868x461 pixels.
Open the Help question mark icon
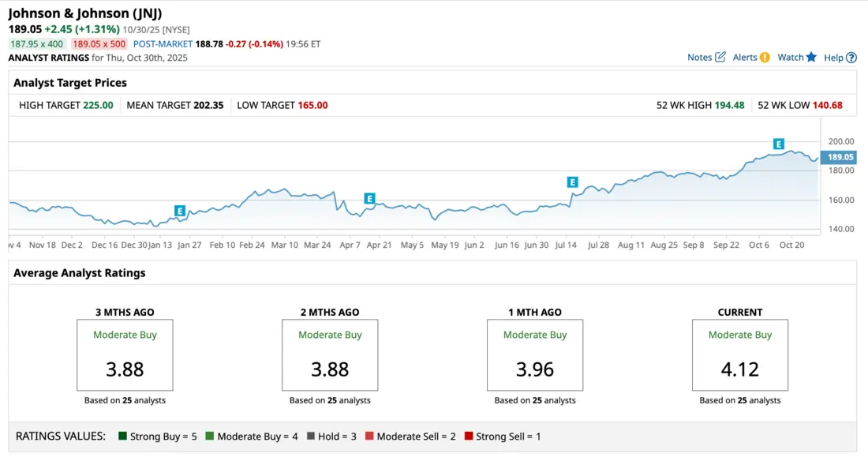(851, 58)
